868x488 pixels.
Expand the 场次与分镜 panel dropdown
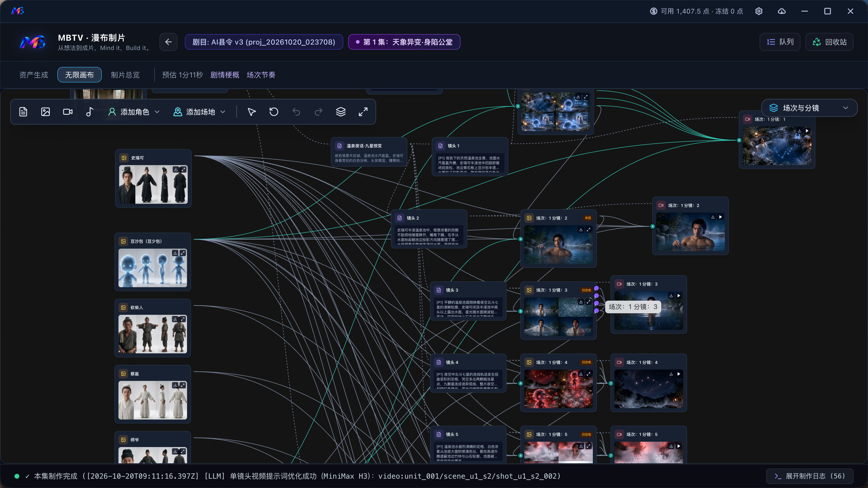coord(809,108)
